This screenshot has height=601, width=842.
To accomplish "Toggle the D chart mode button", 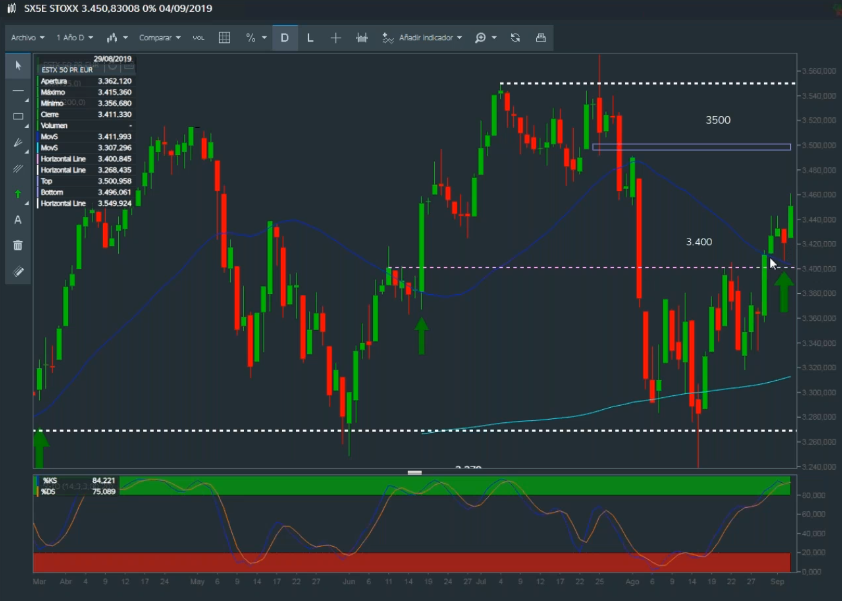I will coord(285,38).
